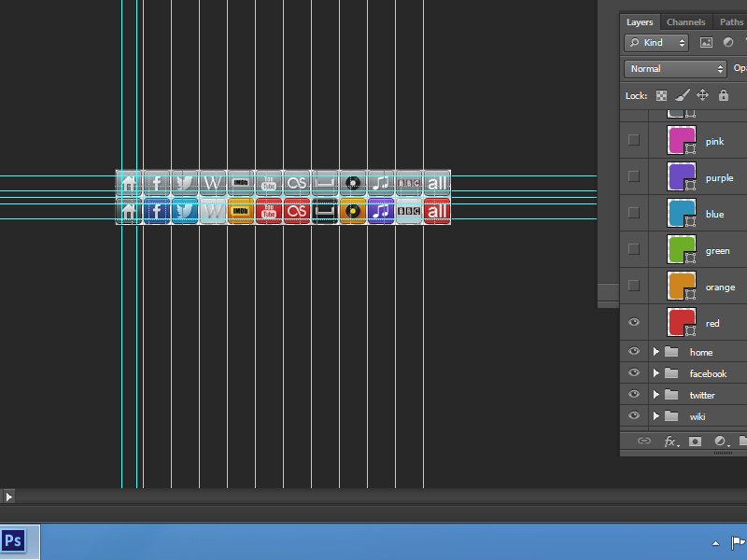Show the pink layer
This screenshot has height=560, width=747.
(x=634, y=140)
